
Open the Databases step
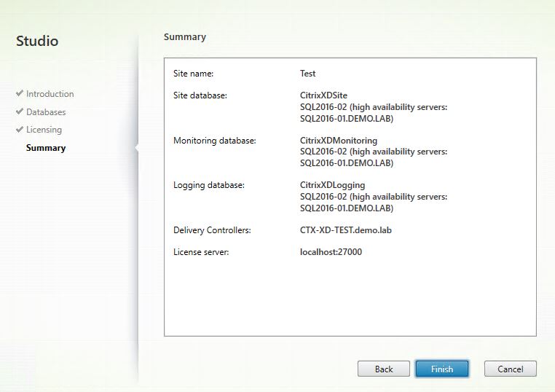[46, 112]
